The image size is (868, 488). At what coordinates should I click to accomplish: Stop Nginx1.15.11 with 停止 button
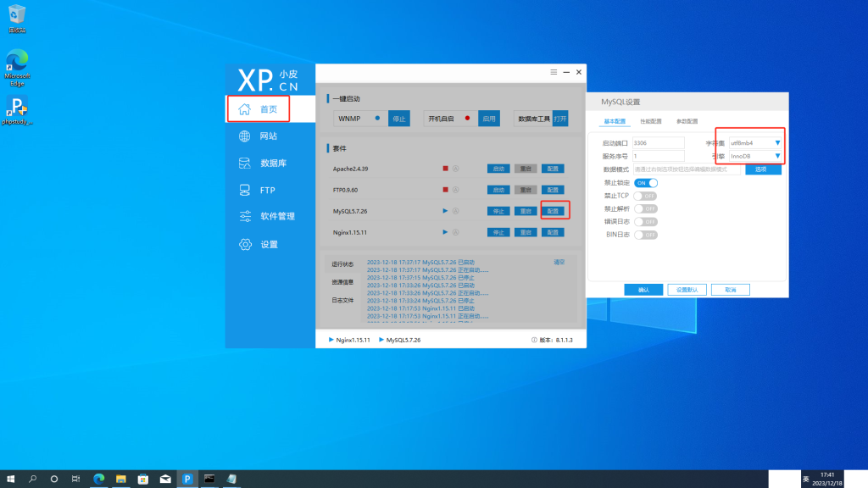498,232
